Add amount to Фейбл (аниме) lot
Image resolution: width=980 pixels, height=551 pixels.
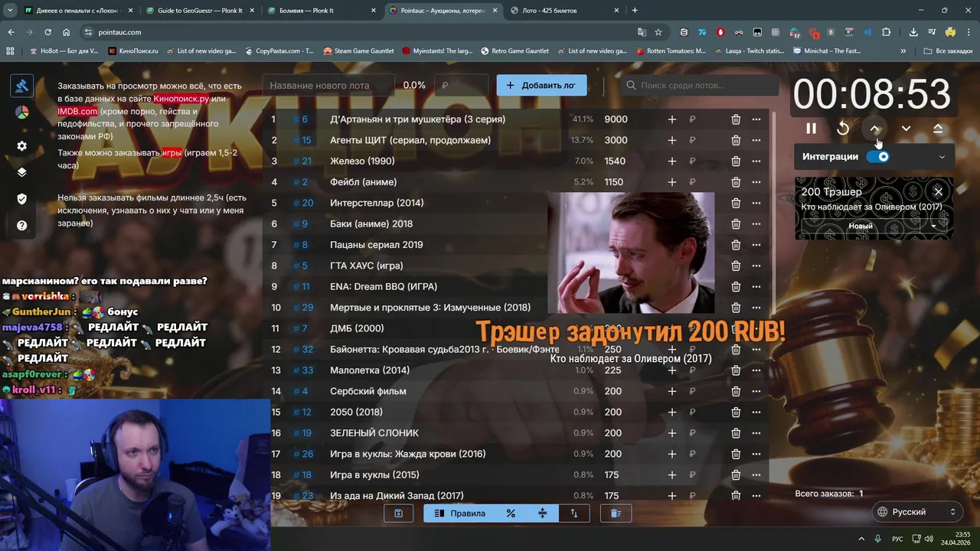[671, 182]
